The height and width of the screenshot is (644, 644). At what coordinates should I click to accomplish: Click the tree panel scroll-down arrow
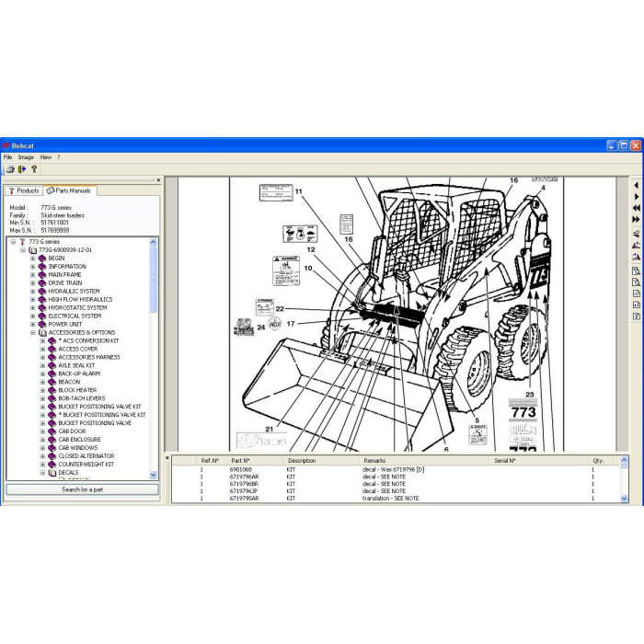pos(154,475)
